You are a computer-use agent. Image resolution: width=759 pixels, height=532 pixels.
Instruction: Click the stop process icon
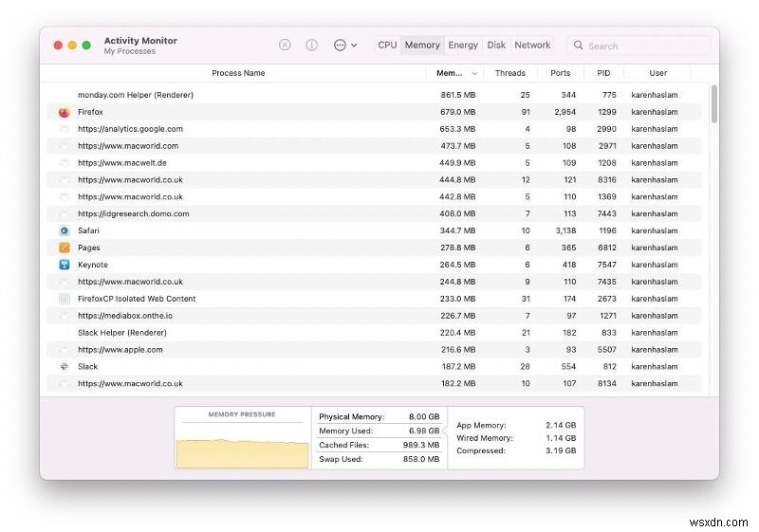285,45
